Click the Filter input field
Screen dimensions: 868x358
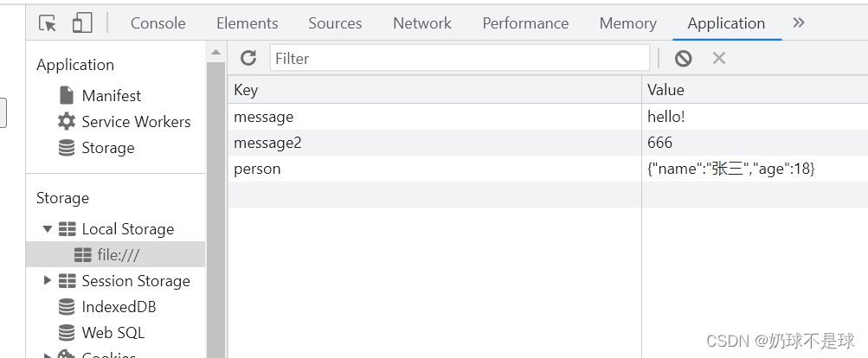(460, 58)
